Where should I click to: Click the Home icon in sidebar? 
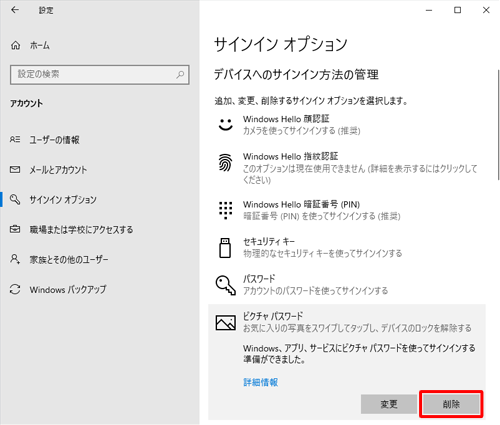point(16,45)
